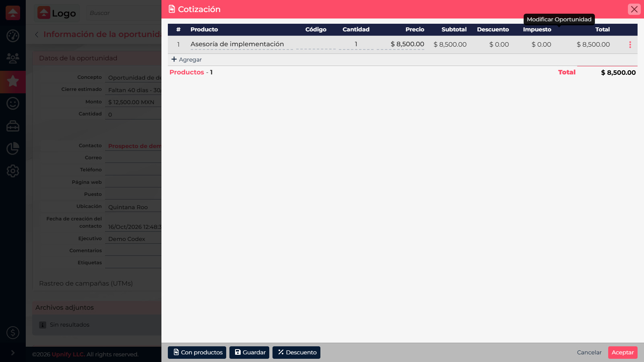This screenshot has width=644, height=362.
Task: Open the briefcase icon in sidebar
Action: [x=13, y=126]
